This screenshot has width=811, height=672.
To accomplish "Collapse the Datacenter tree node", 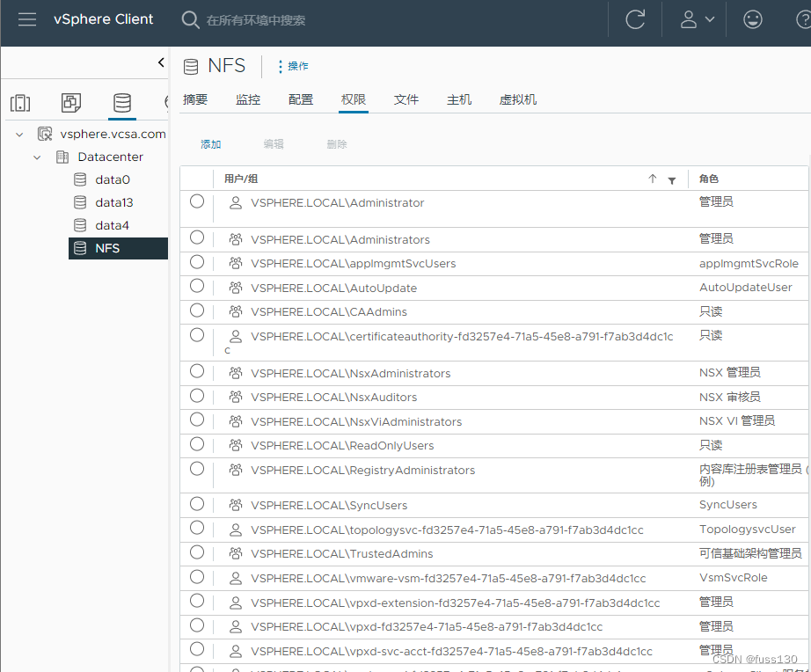I will tap(37, 157).
